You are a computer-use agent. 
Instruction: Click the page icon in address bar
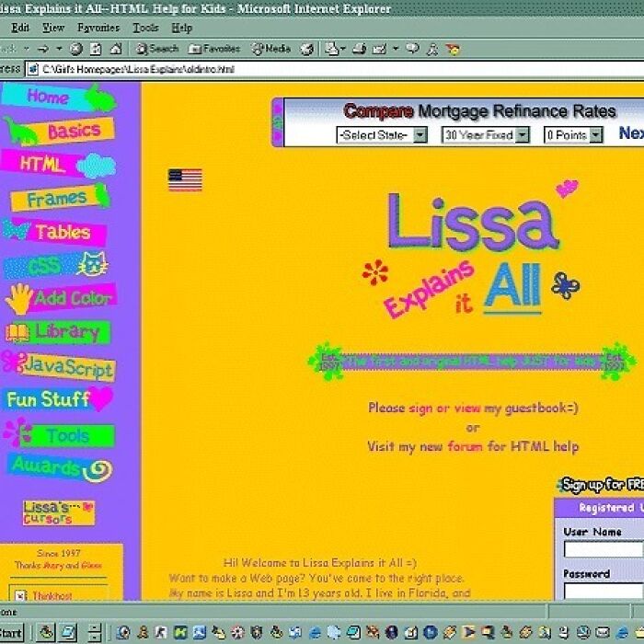pyautogui.click(x=32, y=69)
